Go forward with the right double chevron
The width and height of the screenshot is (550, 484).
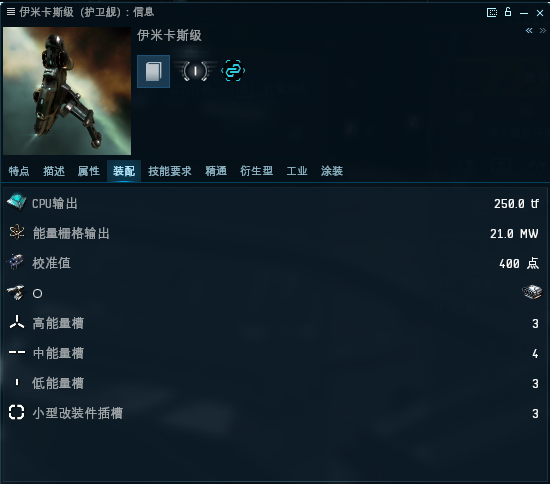pos(543,31)
